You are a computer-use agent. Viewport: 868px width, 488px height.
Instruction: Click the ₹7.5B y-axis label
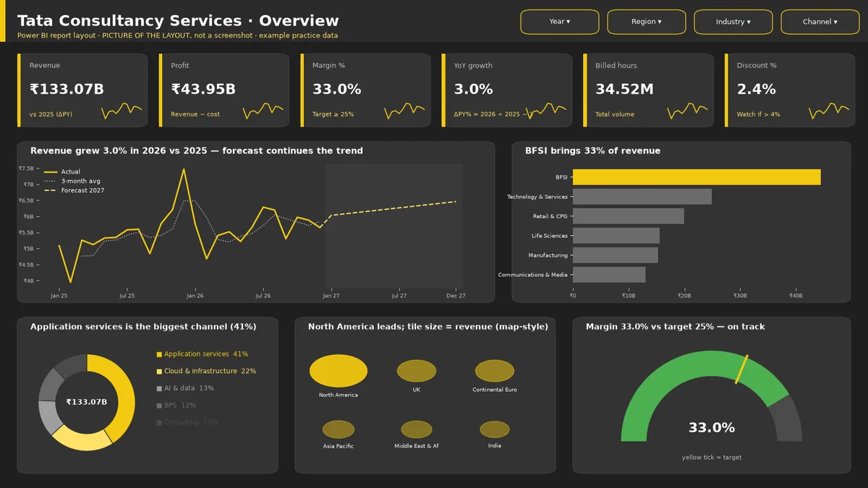(26, 168)
